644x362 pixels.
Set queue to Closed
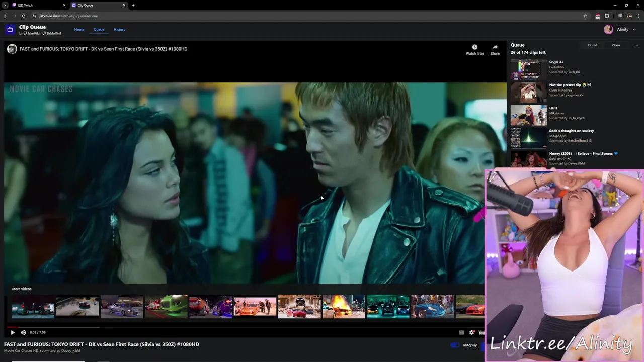point(592,45)
